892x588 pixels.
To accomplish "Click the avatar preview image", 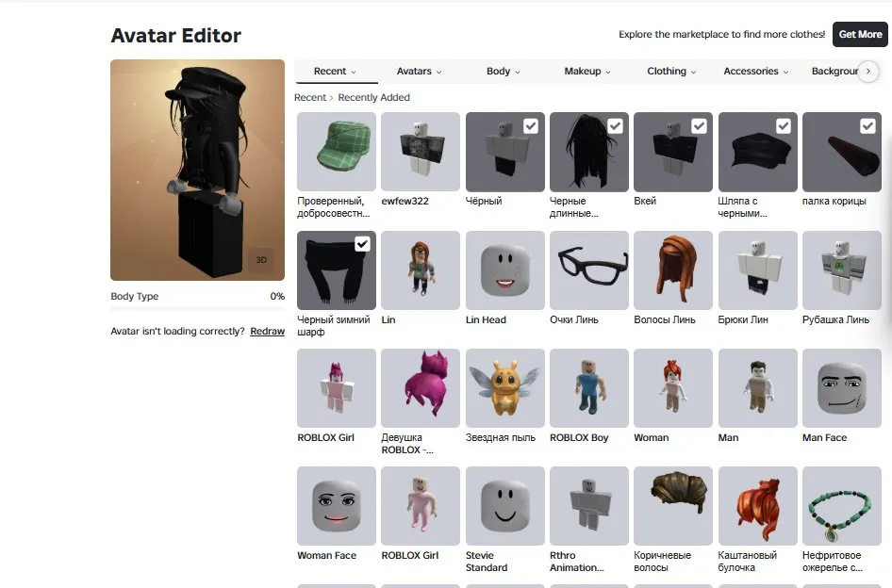I will click(197, 170).
